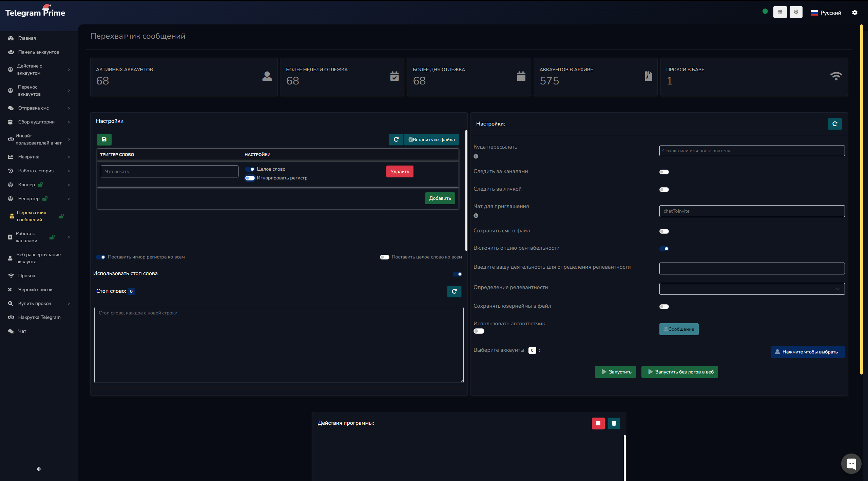
Task: Go to Чёрный список page
Action: tap(35, 289)
